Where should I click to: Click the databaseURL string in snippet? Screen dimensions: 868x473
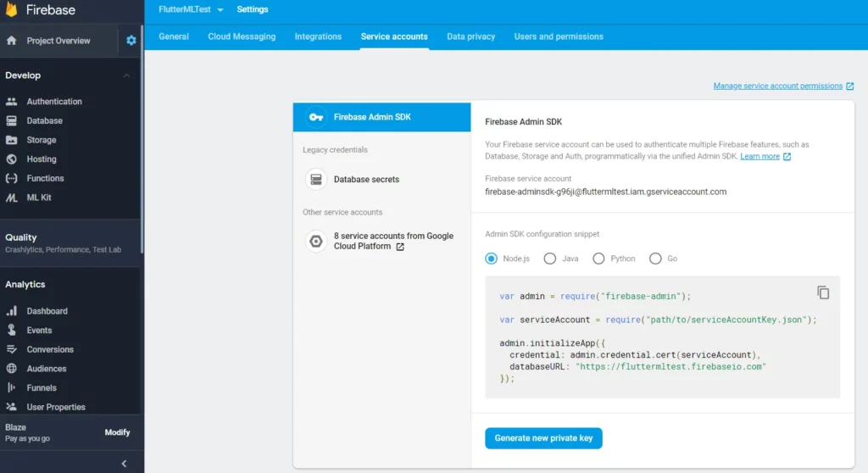(x=671, y=367)
